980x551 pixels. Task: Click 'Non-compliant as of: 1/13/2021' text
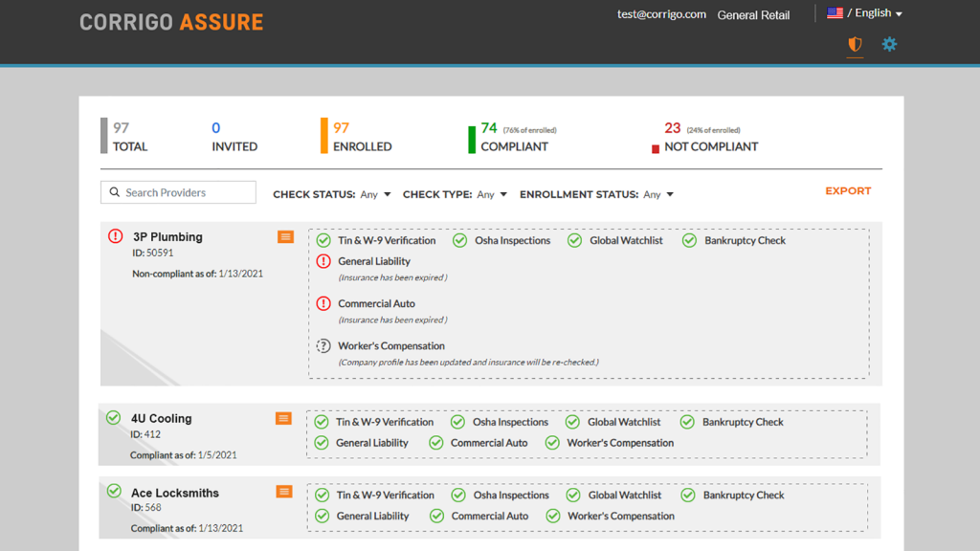[x=197, y=274]
